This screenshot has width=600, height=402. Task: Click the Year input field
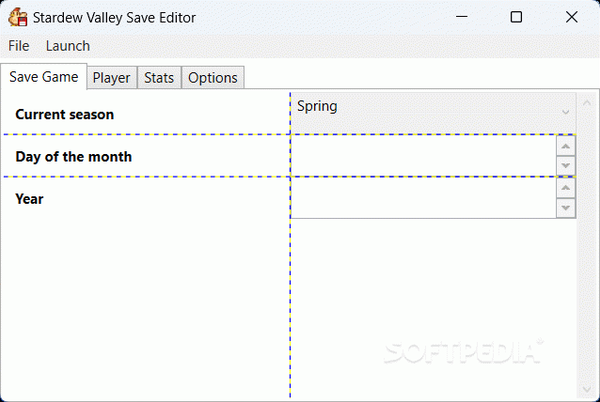pyautogui.click(x=423, y=198)
